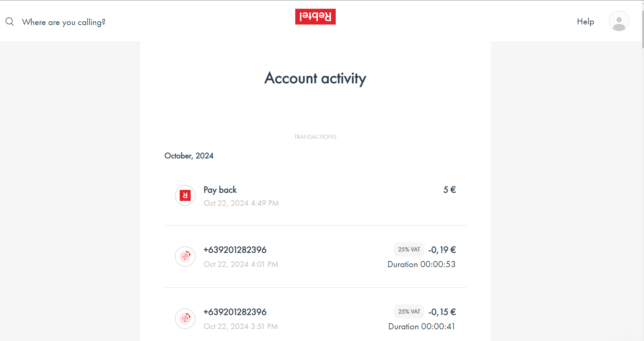Screen dimensions: 644x341
Task: Click the -0,15 € call charge
Action: point(442,312)
